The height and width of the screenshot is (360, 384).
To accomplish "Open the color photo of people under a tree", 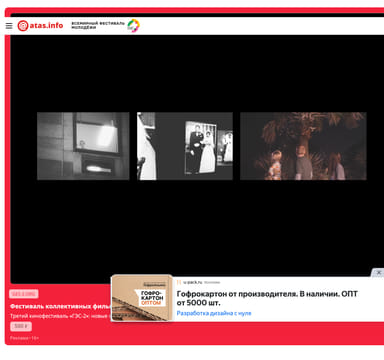I will click(x=303, y=146).
